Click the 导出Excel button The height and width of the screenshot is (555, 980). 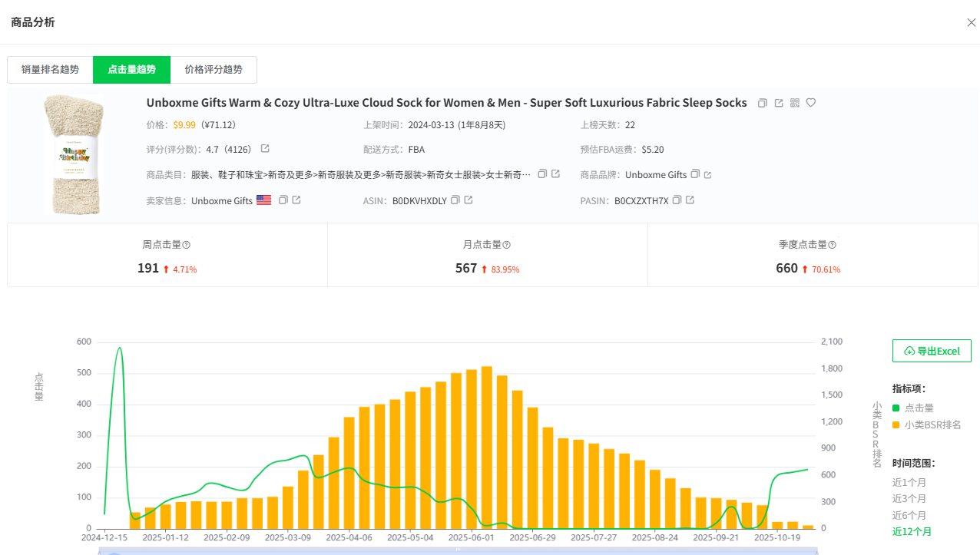932,351
